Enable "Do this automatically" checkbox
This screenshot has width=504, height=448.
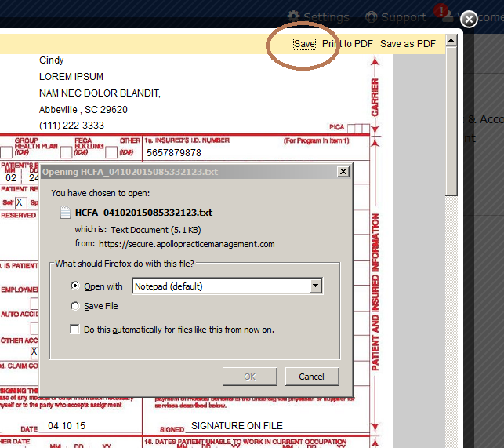coord(75,330)
